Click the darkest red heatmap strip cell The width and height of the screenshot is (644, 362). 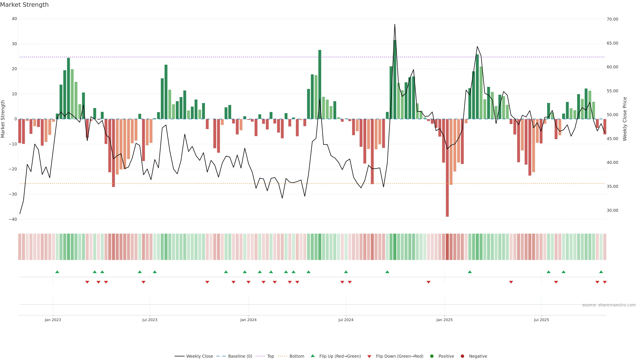pyautogui.click(x=447, y=247)
